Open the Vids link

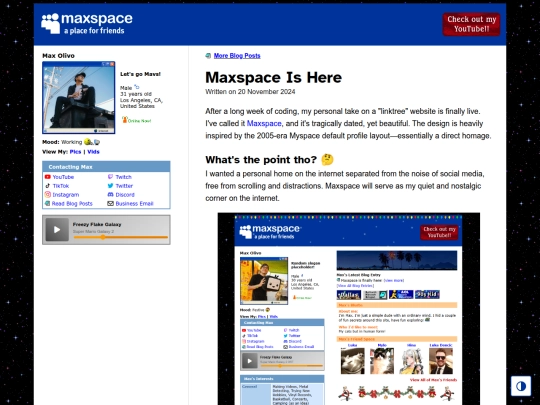(93, 152)
